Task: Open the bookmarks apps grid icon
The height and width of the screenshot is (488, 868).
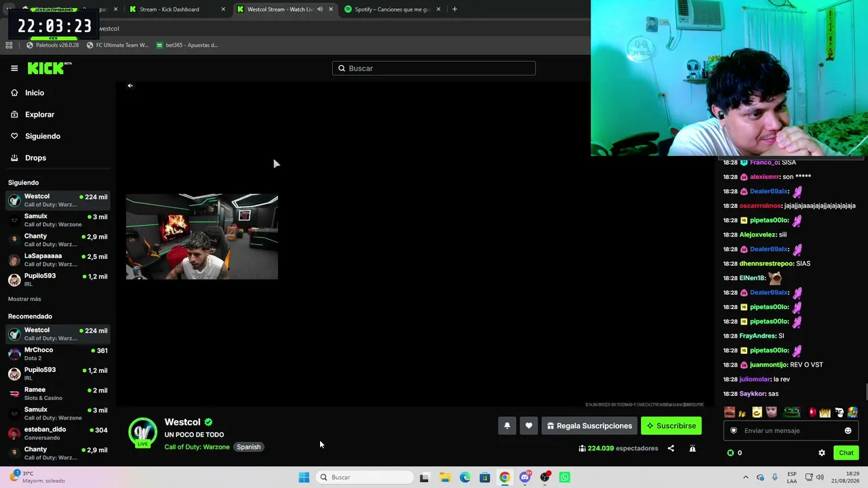Action: 9,45
